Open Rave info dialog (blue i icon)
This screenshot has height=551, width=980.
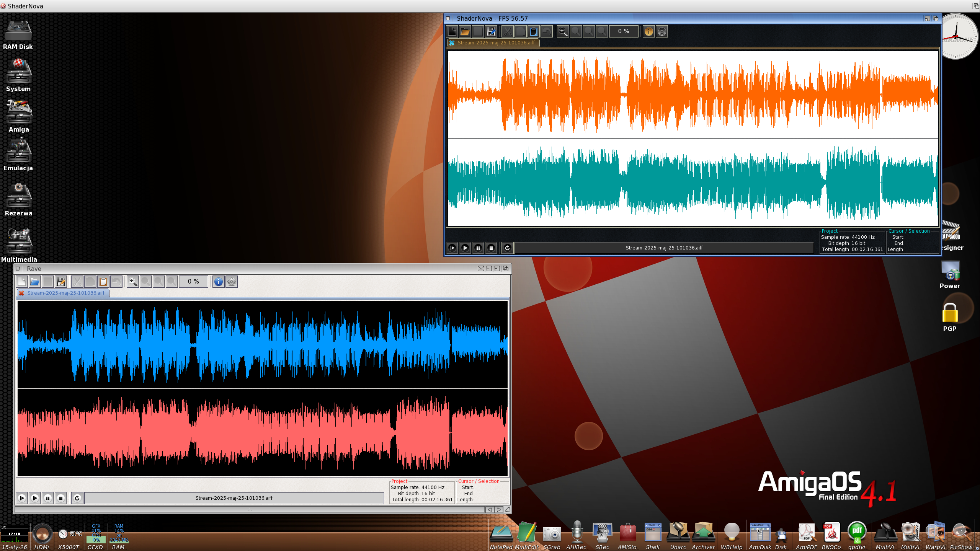coord(218,282)
